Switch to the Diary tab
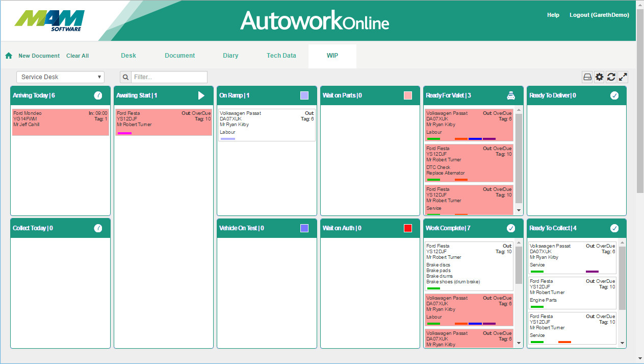The height and width of the screenshot is (364, 644). click(230, 56)
